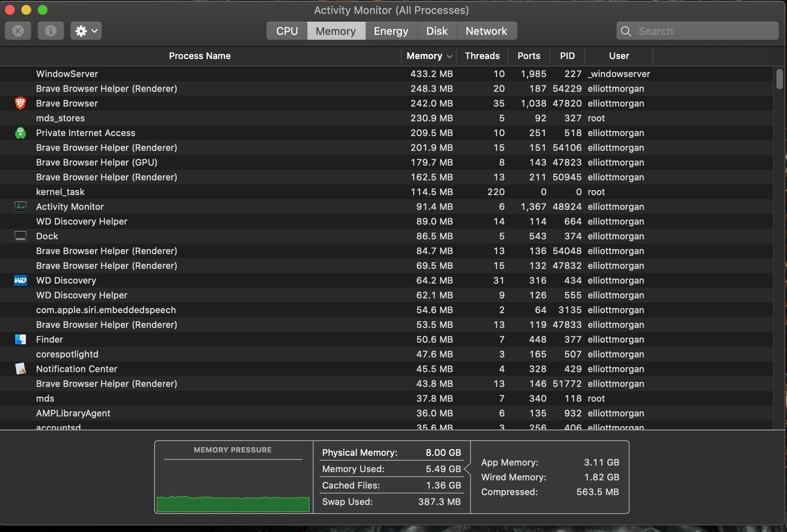Click the green memory pressure graph
Screen dimensions: 787x532
233,504
